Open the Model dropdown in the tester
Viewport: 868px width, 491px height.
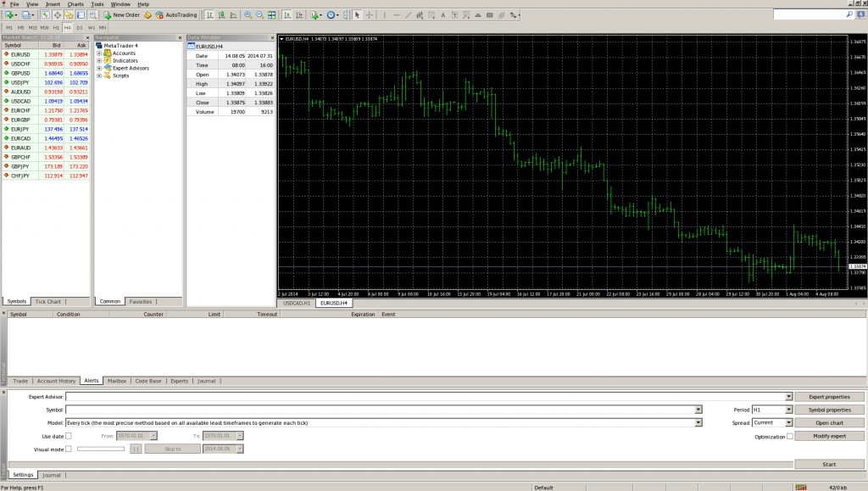[699, 422]
